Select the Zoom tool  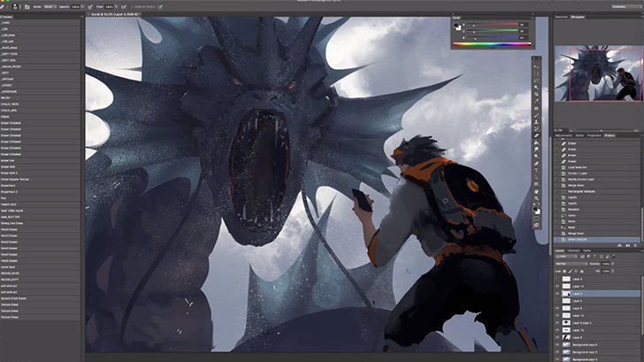536,199
